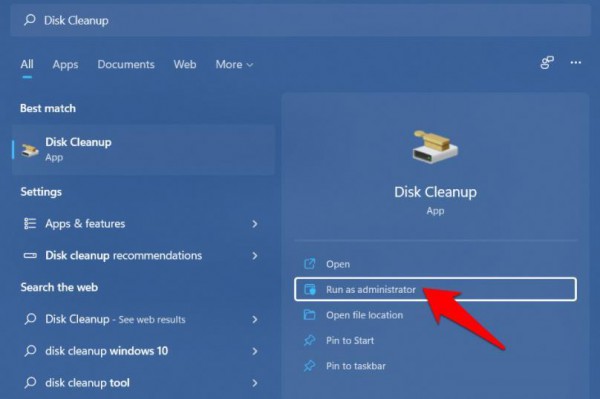Viewport: 600px width, 399px height.
Task: Open the three-dot options menu
Action: [576, 62]
